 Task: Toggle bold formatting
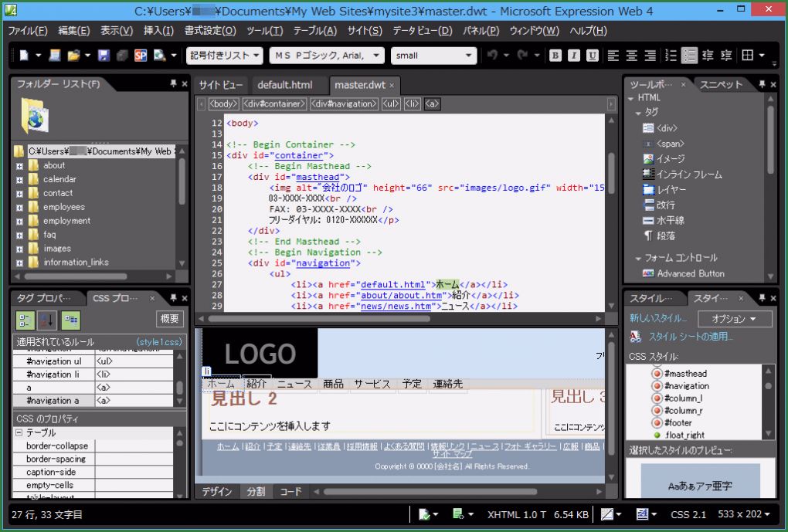pyautogui.click(x=555, y=56)
